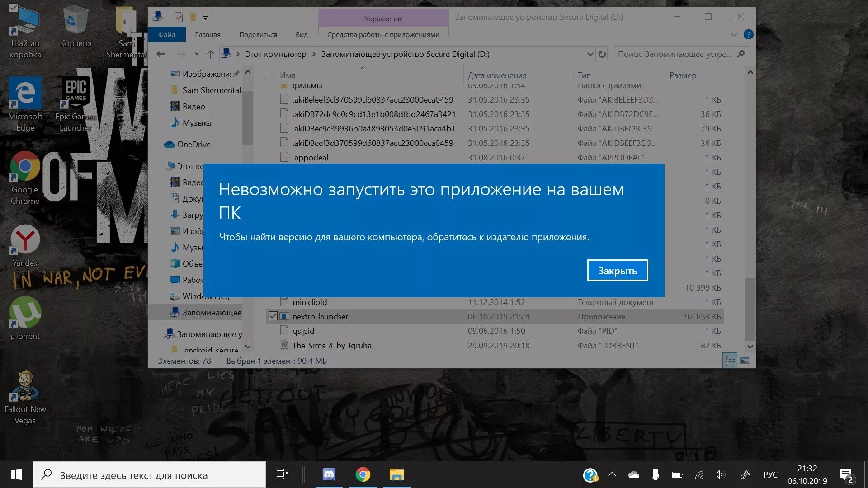Viewport: 868px width, 488px height.
Task: Toggle the select-all checkbox beside Имя
Action: [x=269, y=75]
